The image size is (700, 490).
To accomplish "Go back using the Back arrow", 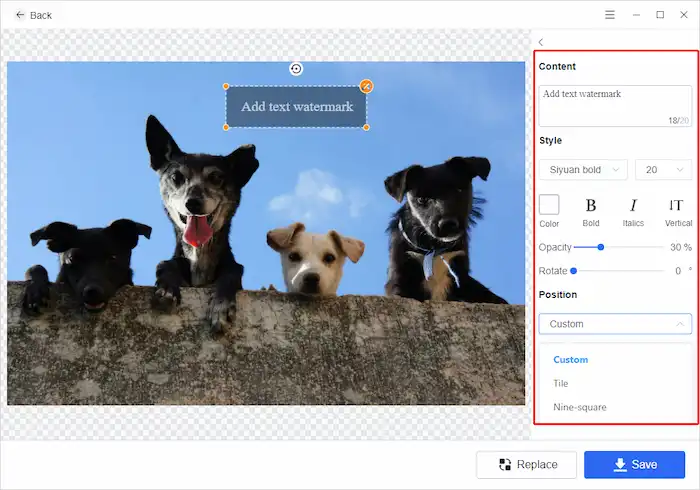I will click(33, 15).
